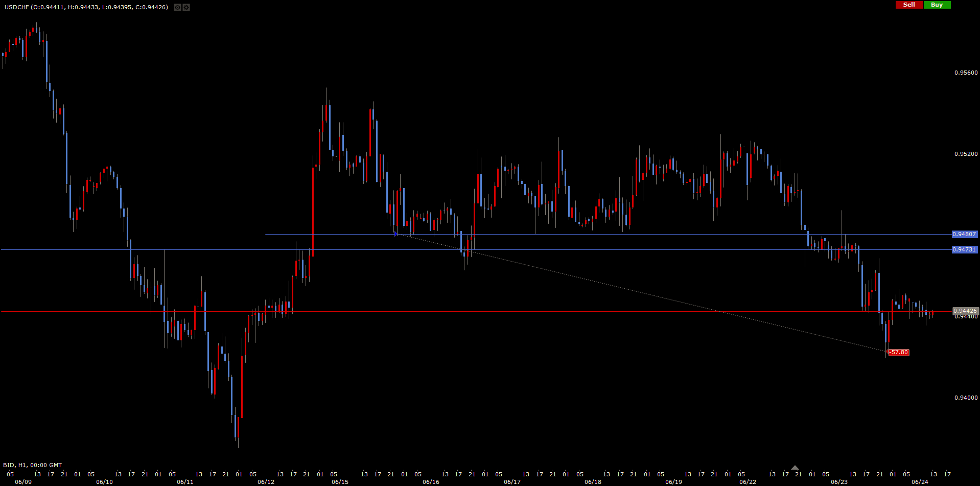The width and height of the screenshot is (980, 486).
Task: Open chart settings via the gear icon
Action: pos(186,8)
